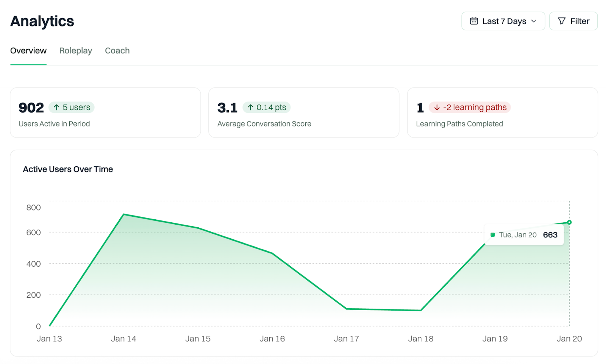Click the Jan 16 axis label

272,339
